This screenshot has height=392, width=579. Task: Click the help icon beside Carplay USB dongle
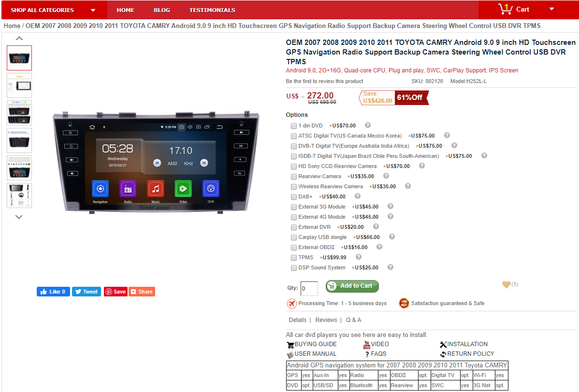point(392,237)
